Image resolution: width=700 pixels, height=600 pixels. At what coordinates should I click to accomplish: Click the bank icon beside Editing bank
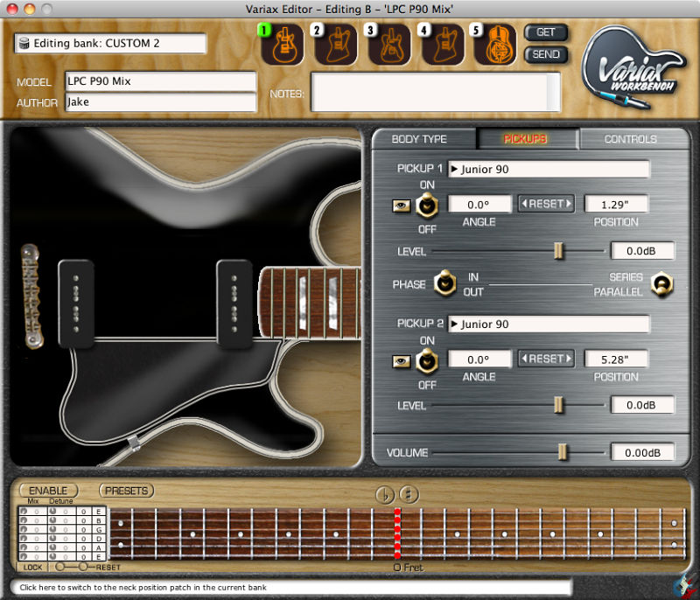coord(24,43)
